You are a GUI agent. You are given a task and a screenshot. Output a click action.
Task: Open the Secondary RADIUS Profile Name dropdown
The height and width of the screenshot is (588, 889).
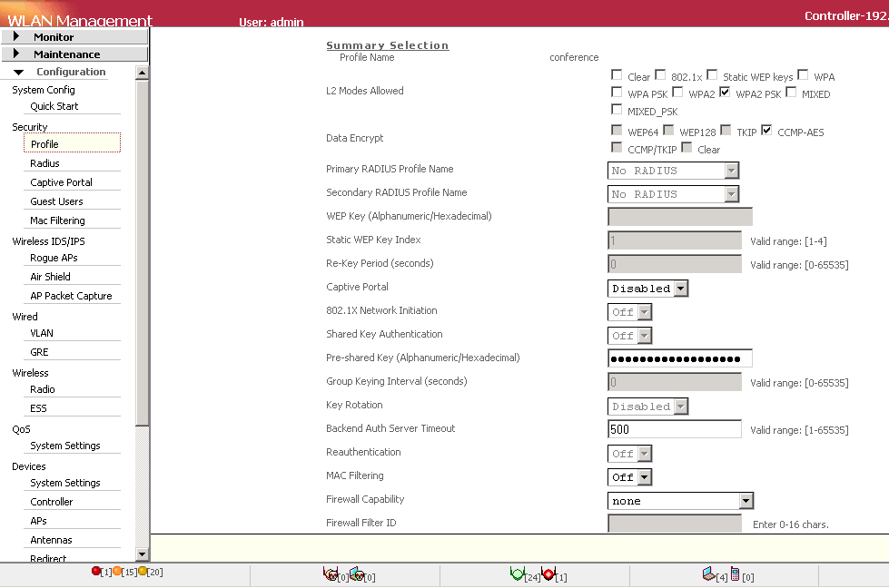coord(674,194)
